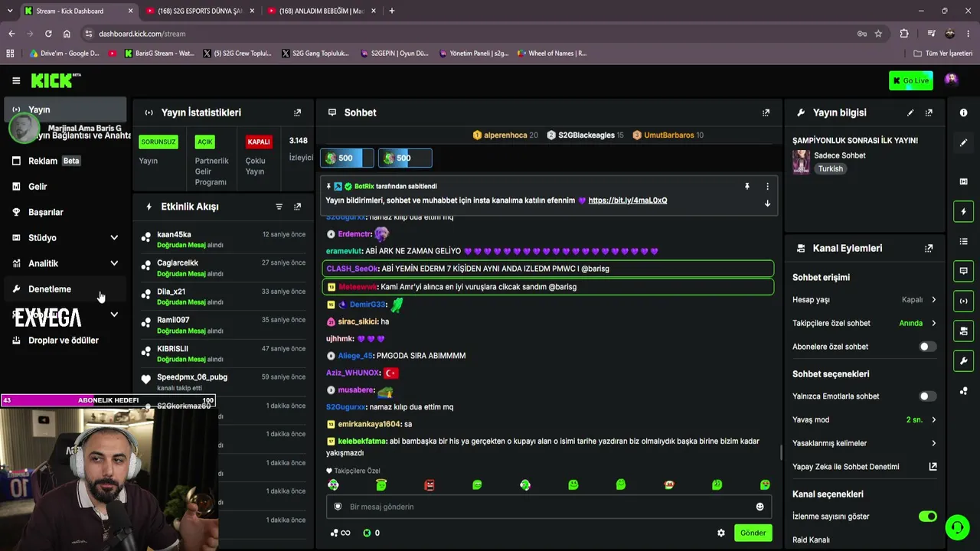The width and height of the screenshot is (980, 551).
Task: Toggle Abonelere özel sohbet switch
Action: pyautogui.click(x=927, y=347)
